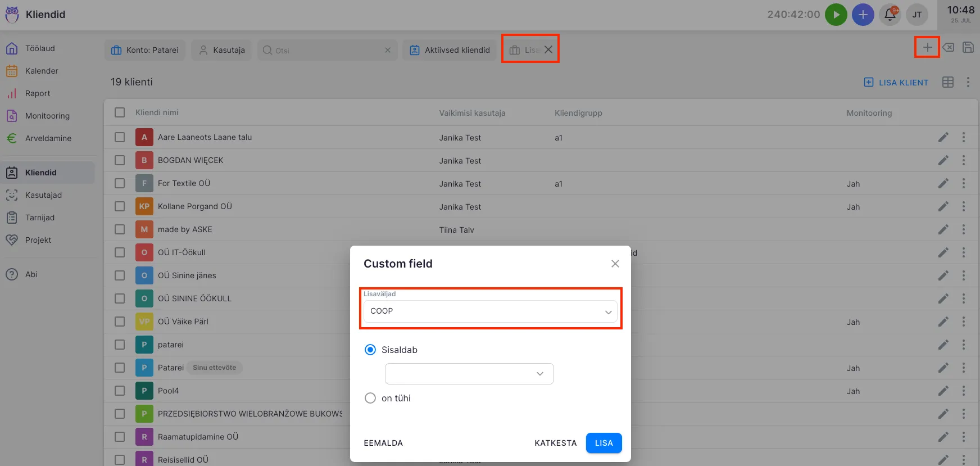Toggle the select-all clients checkbox
The width and height of the screenshot is (980, 466).
pyautogui.click(x=120, y=112)
